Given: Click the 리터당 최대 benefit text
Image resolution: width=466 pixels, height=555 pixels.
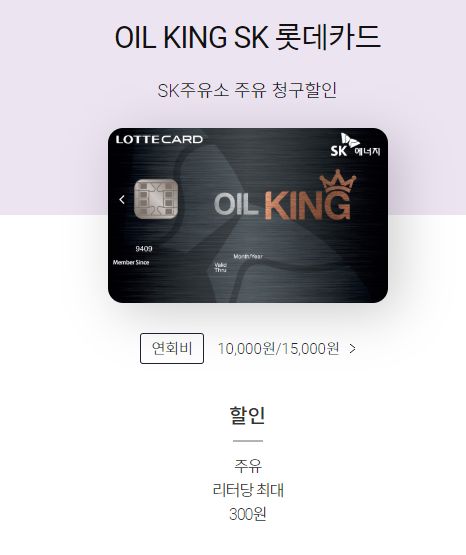Looking at the screenshot, I should click(248, 490).
